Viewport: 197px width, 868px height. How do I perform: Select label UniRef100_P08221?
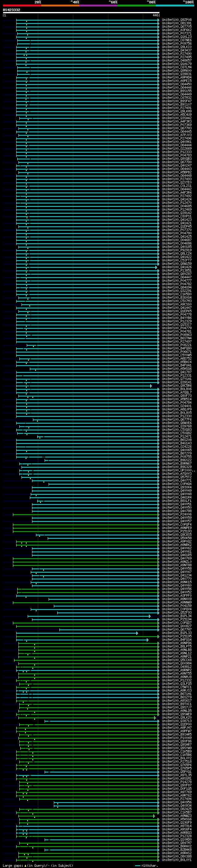pos(176,345)
